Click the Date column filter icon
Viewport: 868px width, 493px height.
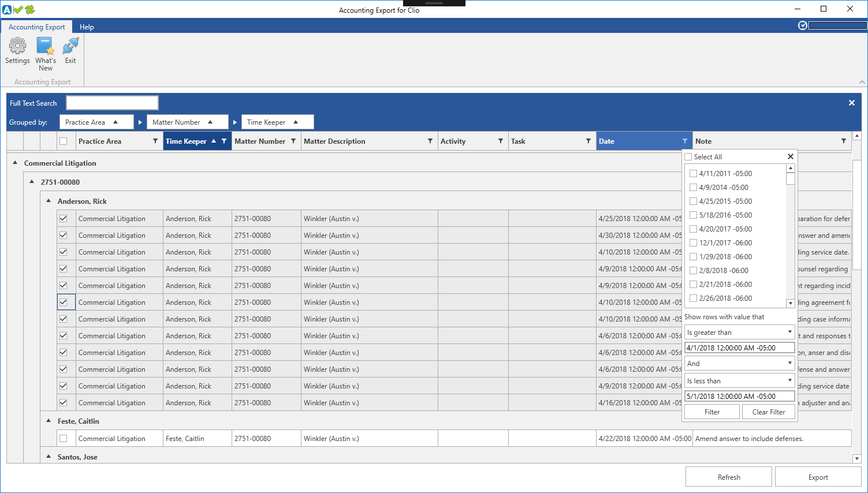click(x=685, y=141)
